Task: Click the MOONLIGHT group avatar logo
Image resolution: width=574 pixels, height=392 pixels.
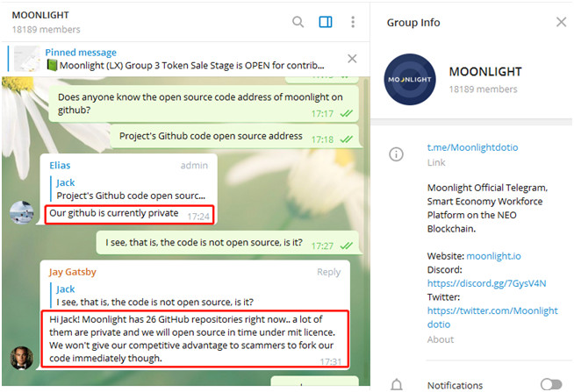Action: pos(410,79)
